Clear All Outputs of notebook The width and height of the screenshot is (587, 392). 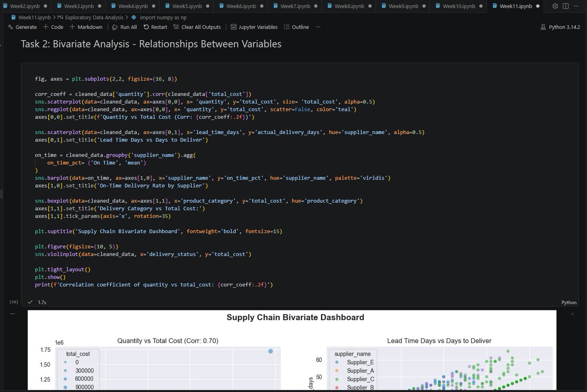[197, 27]
